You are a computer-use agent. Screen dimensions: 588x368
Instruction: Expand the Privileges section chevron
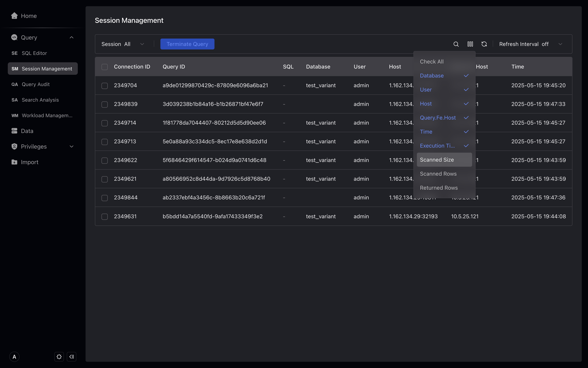71,146
